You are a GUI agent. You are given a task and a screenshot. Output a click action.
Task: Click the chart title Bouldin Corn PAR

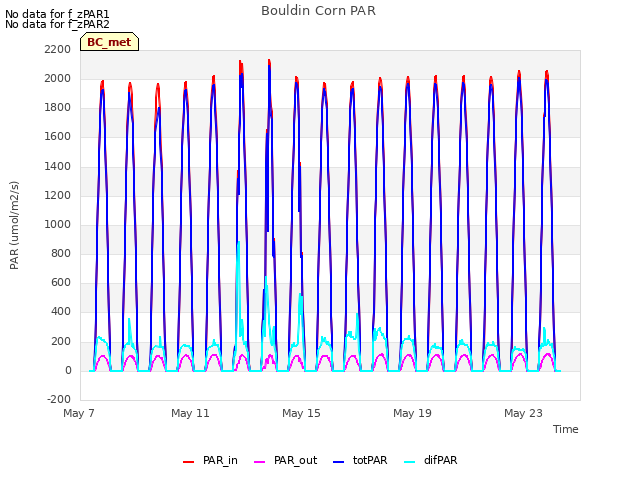pos(318,11)
